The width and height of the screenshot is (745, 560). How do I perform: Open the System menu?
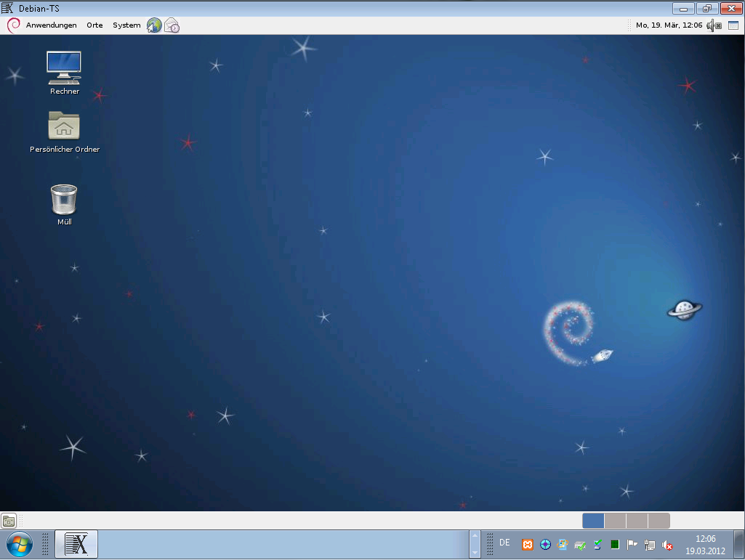pos(126,25)
